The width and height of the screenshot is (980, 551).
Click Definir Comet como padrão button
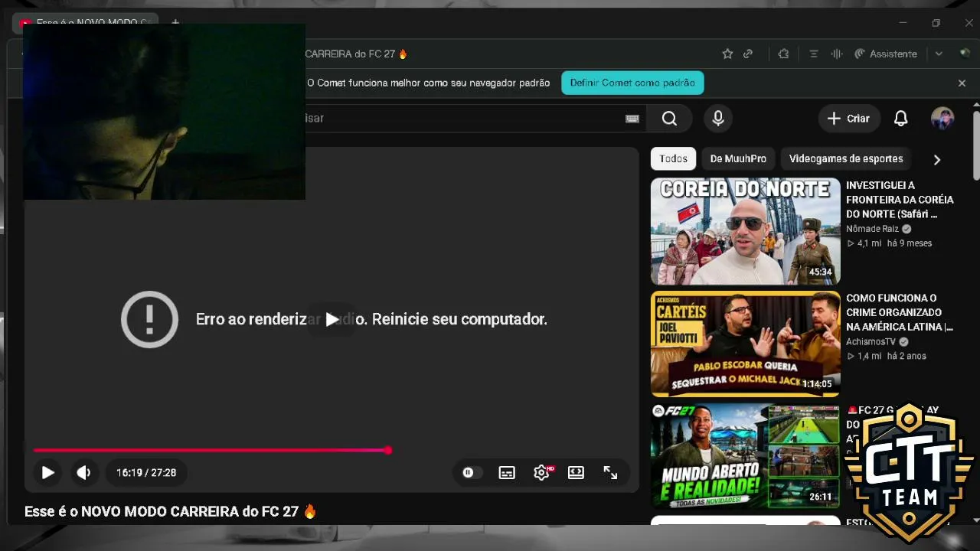pyautogui.click(x=632, y=83)
